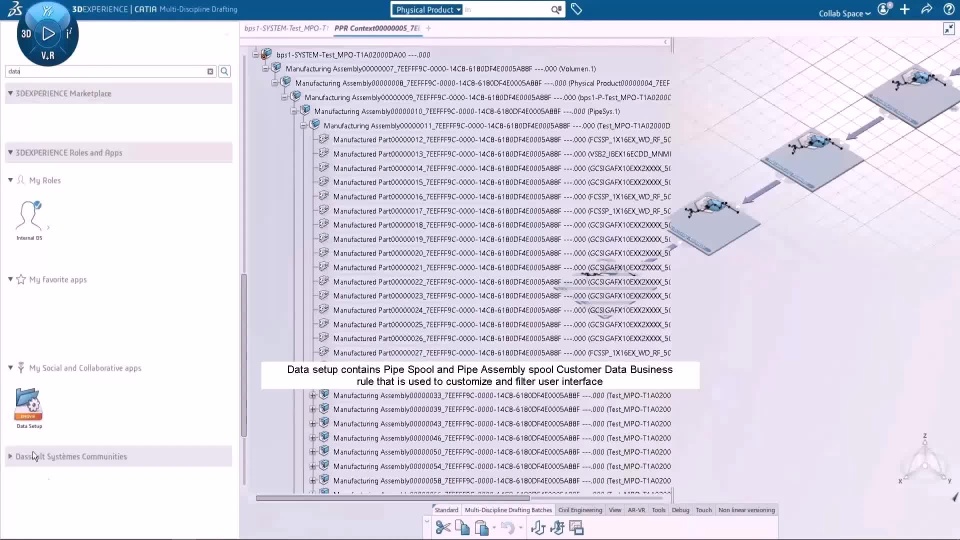Collapse the 3DEXPERIENCE Roles and Apps section
Screen dimensions: 960x540
coord(10,152)
